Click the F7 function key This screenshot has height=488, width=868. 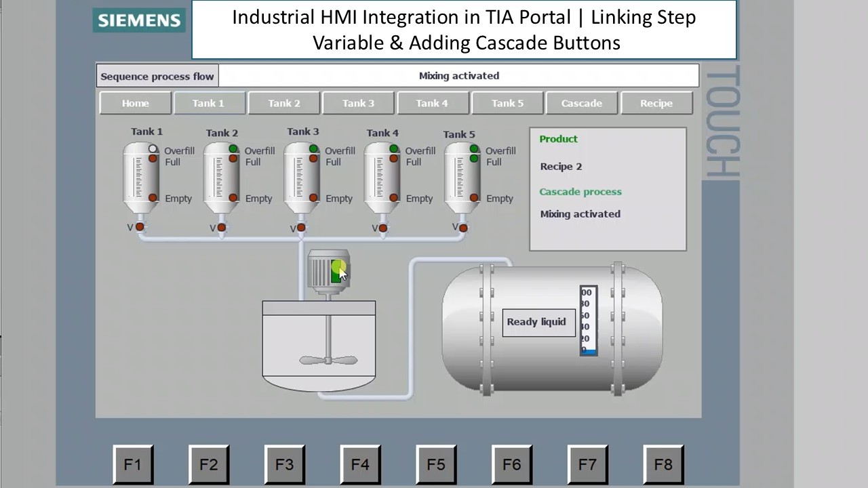click(587, 465)
